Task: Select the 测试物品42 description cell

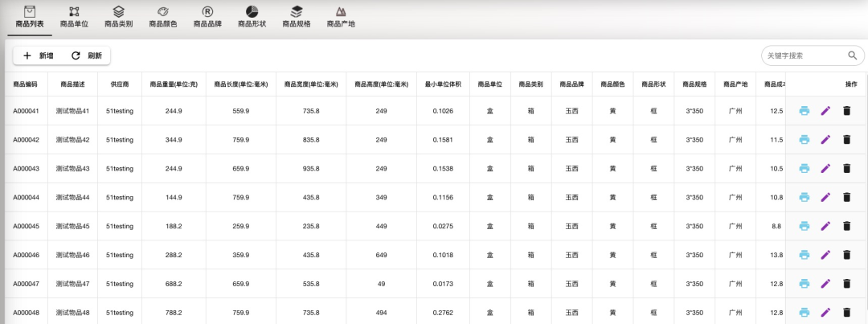Action: (x=72, y=140)
